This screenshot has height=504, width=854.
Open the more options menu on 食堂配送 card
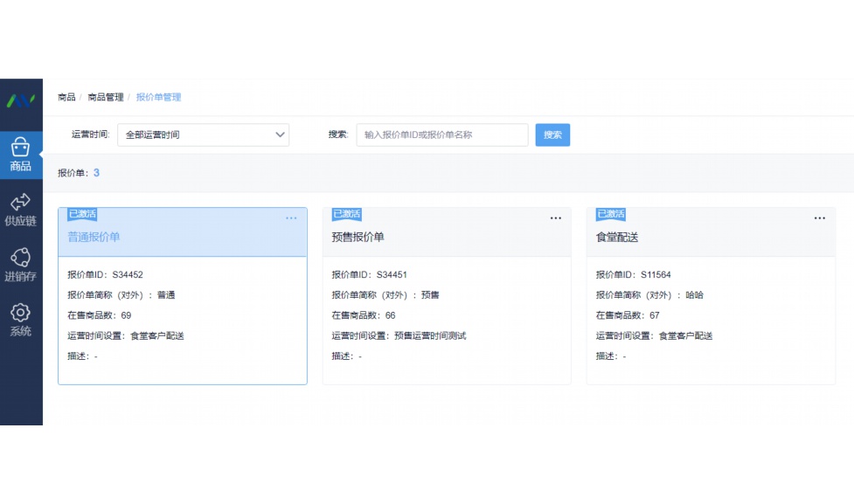point(820,218)
